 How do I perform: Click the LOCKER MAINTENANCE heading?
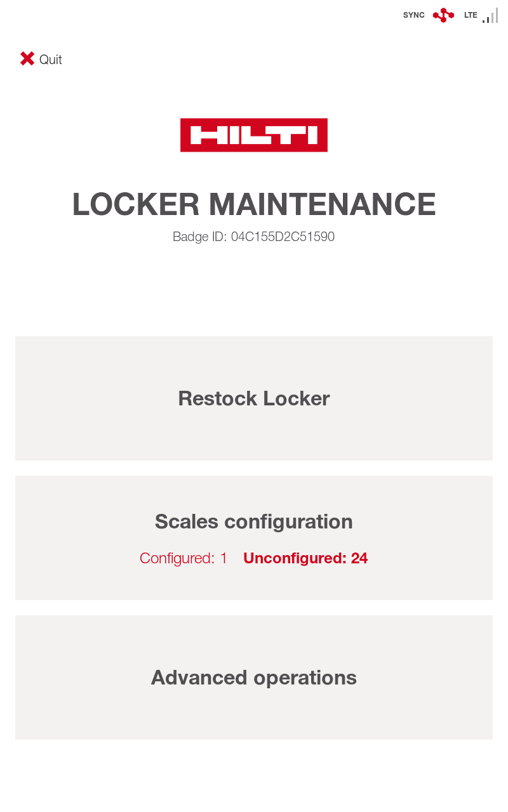point(254,204)
